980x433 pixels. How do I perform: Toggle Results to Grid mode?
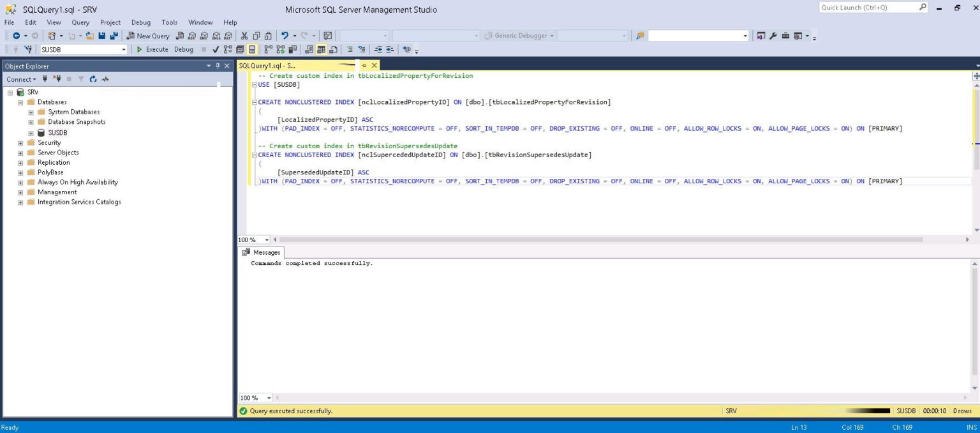point(321,49)
